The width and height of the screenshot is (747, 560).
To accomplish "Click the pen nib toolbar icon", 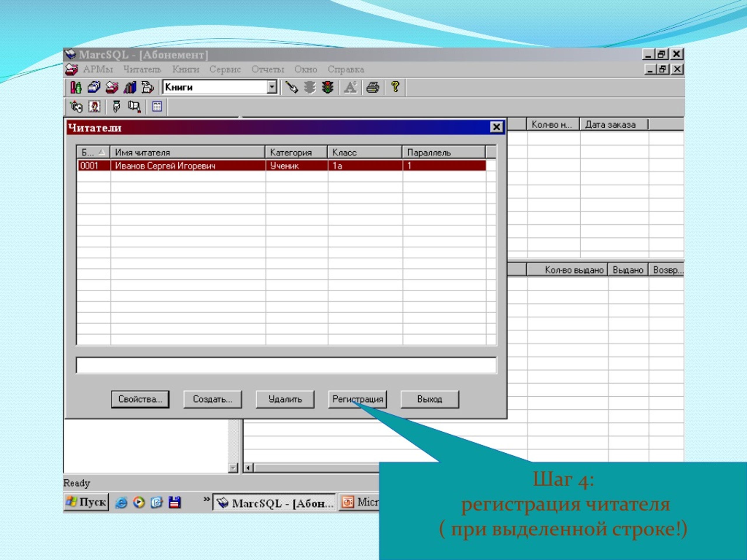I will [x=116, y=107].
